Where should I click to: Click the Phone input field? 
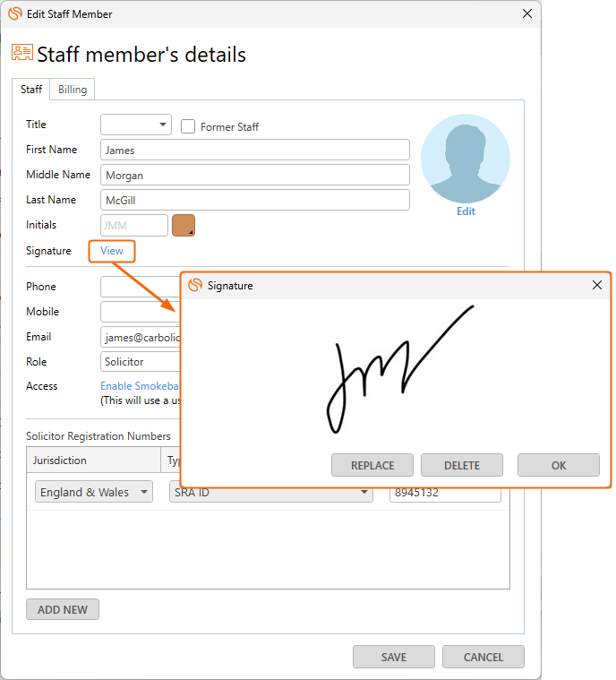[x=141, y=287]
